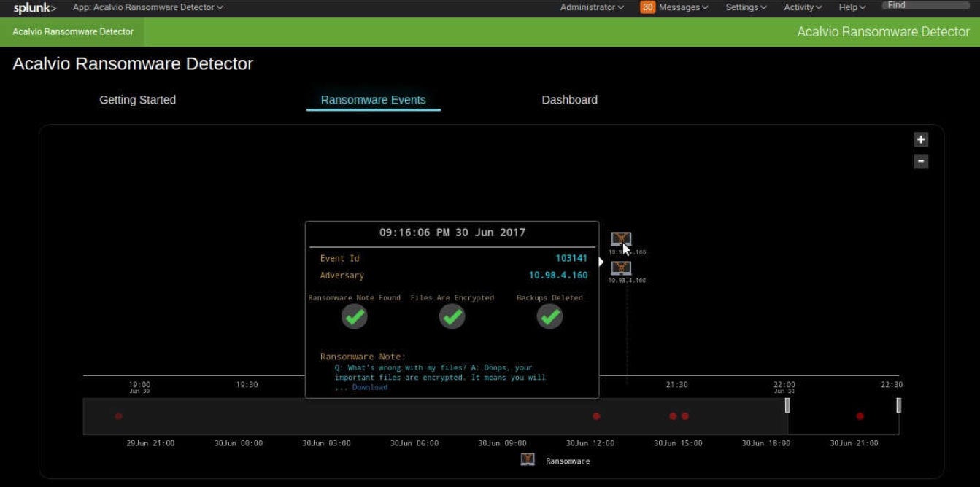Screen dimensions: 980x487
Task: Open the Messages dropdown
Action: click(x=684, y=7)
